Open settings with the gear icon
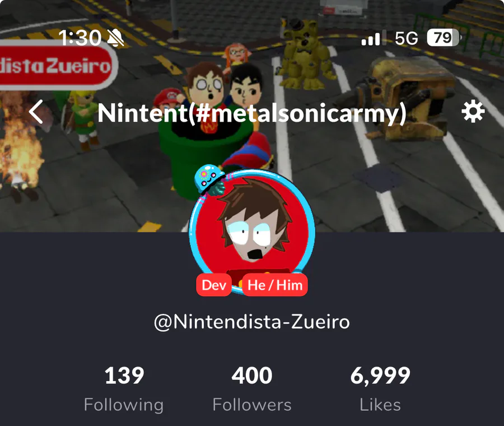The image size is (504, 426). [x=473, y=112]
